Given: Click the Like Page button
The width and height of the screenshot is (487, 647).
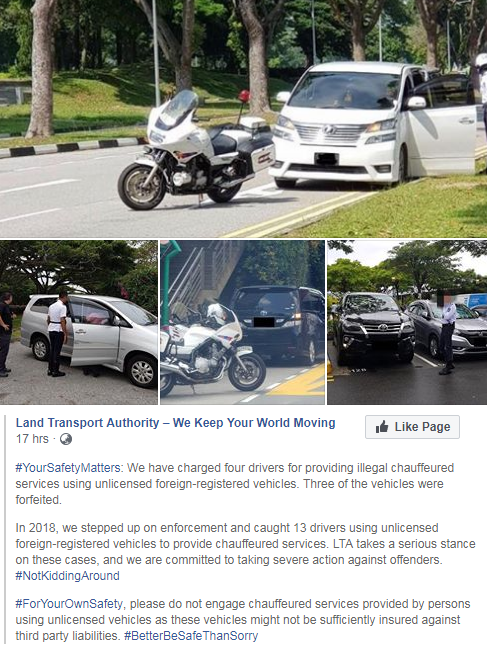Looking at the screenshot, I should [x=412, y=427].
